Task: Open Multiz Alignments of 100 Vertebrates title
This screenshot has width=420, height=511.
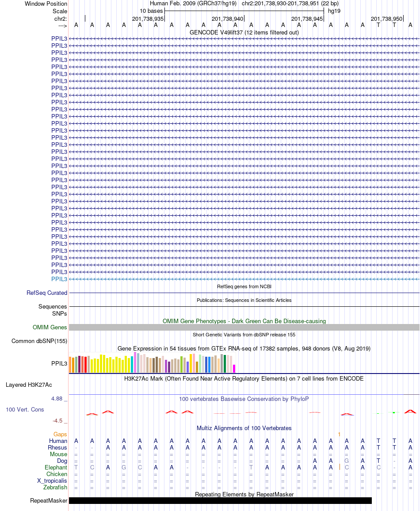Action: click(x=244, y=428)
